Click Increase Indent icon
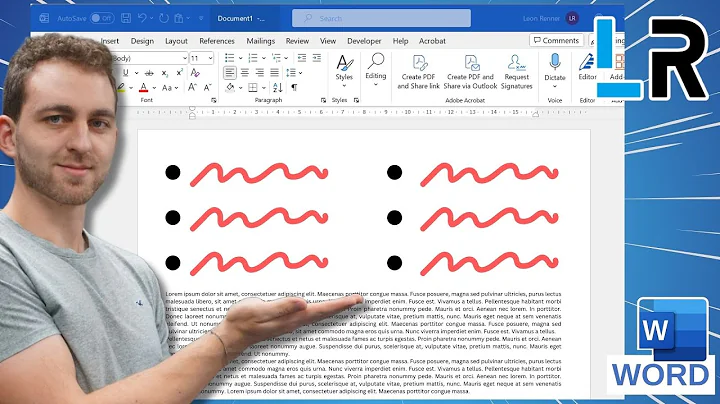Image resolution: width=720 pixels, height=404 pixels. click(x=317, y=58)
